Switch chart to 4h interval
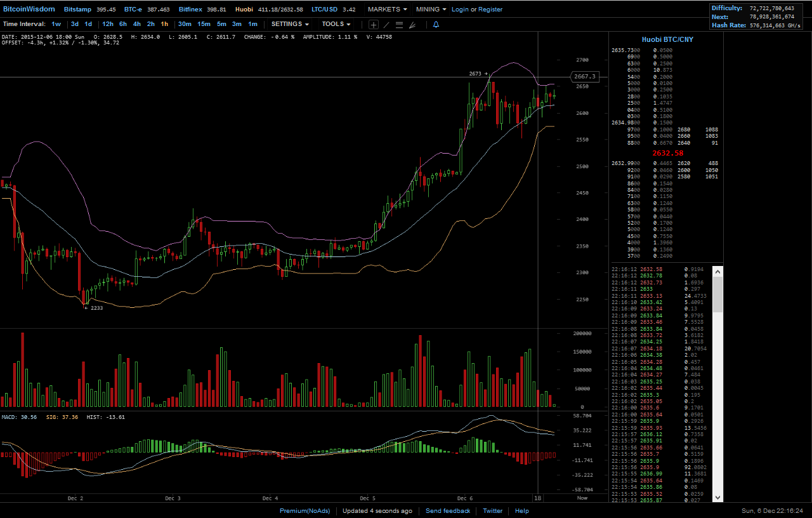 click(137, 24)
